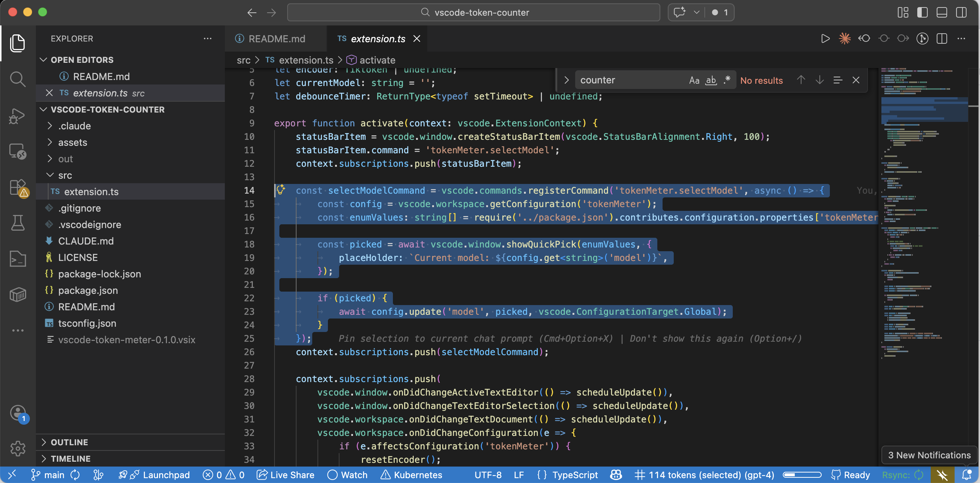The height and width of the screenshot is (483, 980).
Task: Open Remote Explorer in activity bar
Action: (x=18, y=151)
